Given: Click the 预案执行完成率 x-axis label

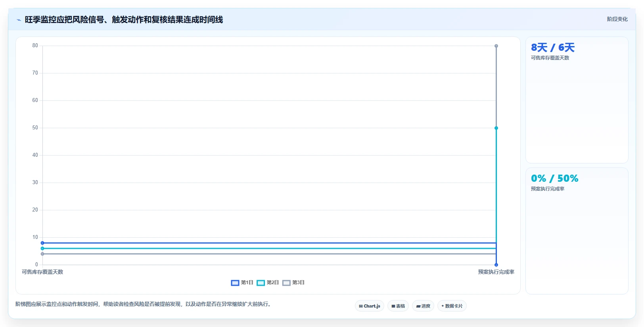Looking at the screenshot, I should point(496,272).
